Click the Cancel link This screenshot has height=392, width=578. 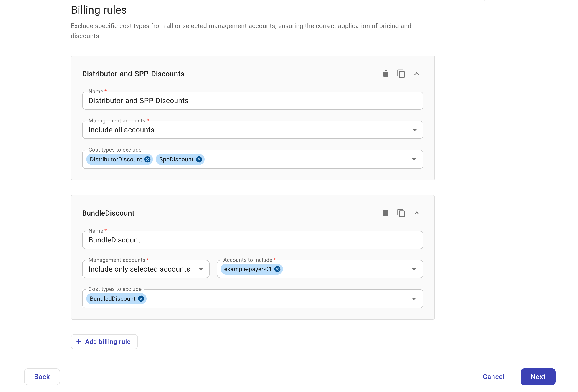[493, 377]
